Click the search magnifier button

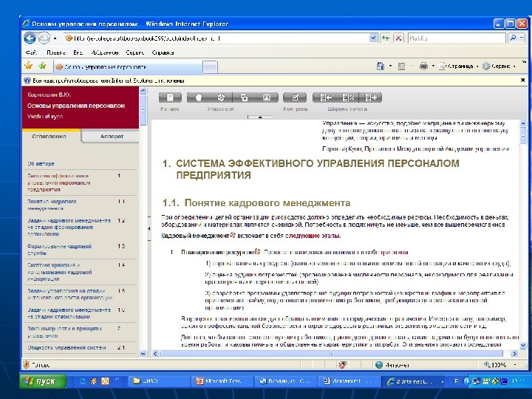tap(513, 38)
